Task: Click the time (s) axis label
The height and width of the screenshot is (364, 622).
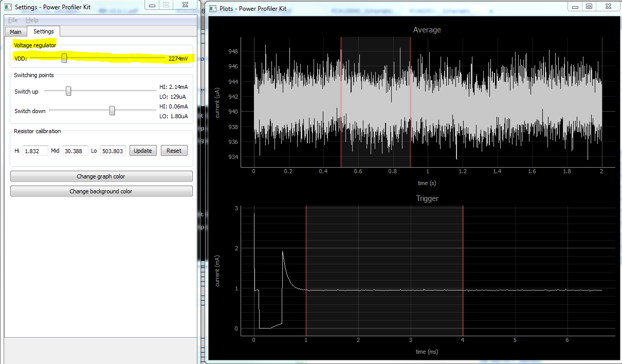Action: tap(427, 183)
